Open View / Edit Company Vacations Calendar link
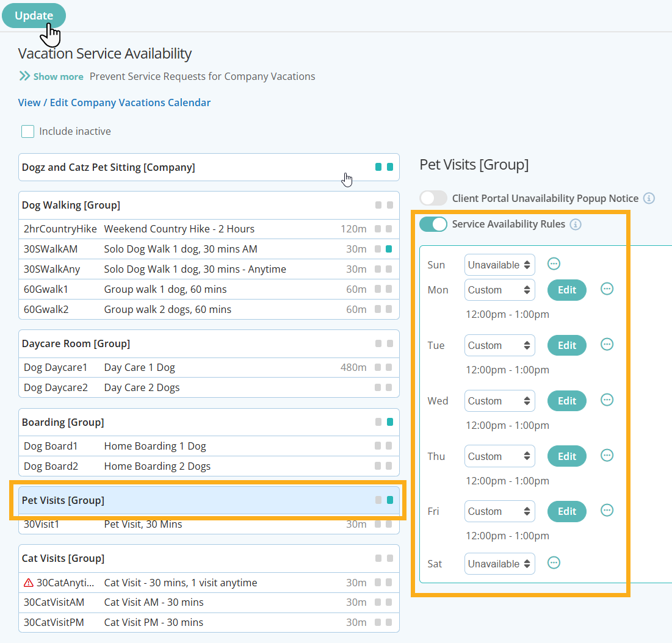This screenshot has width=672, height=643. click(x=114, y=102)
